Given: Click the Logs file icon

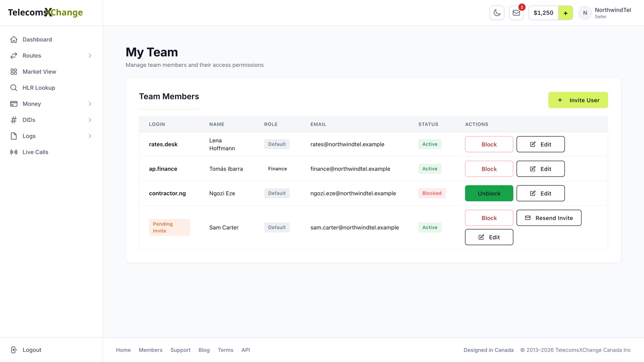Looking at the screenshot, I should coord(14,136).
